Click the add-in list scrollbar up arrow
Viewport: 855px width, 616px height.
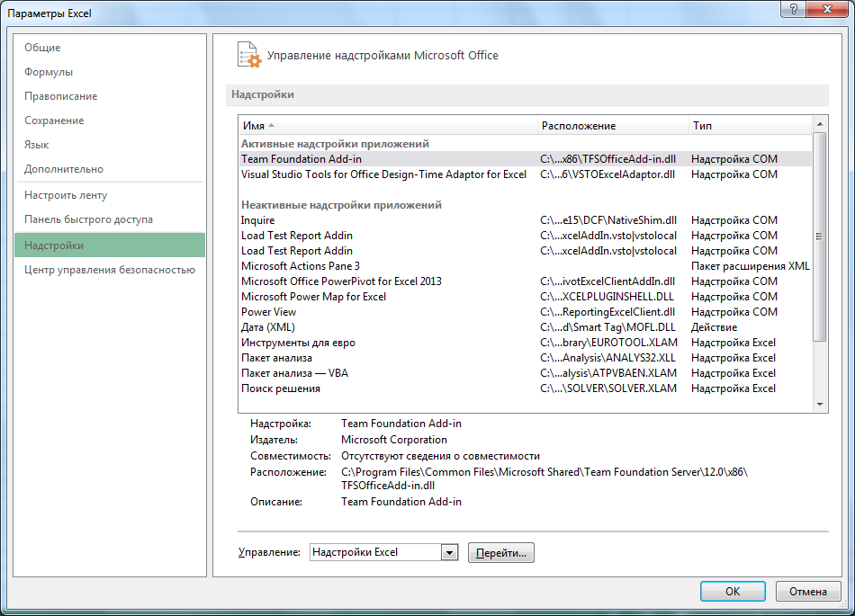click(x=820, y=125)
